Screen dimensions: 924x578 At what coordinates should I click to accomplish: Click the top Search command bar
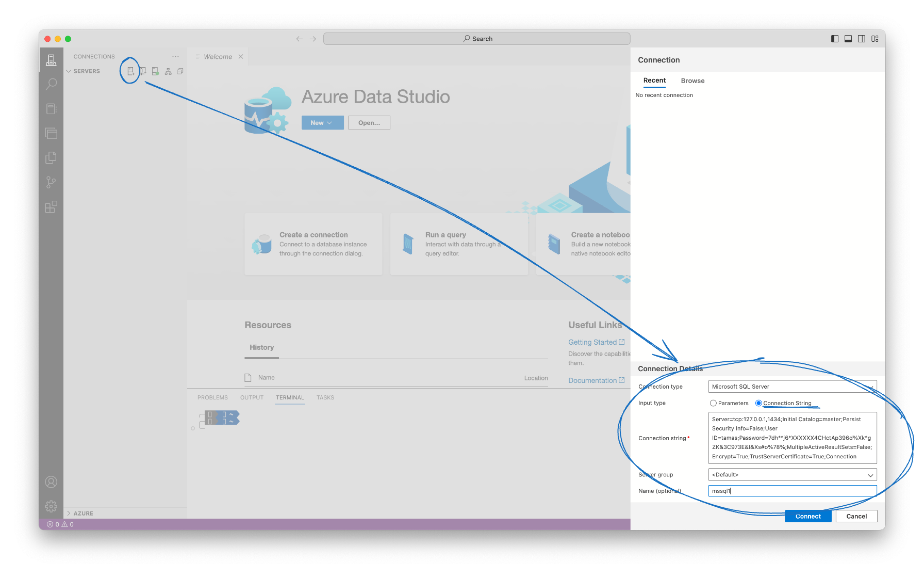(x=477, y=39)
